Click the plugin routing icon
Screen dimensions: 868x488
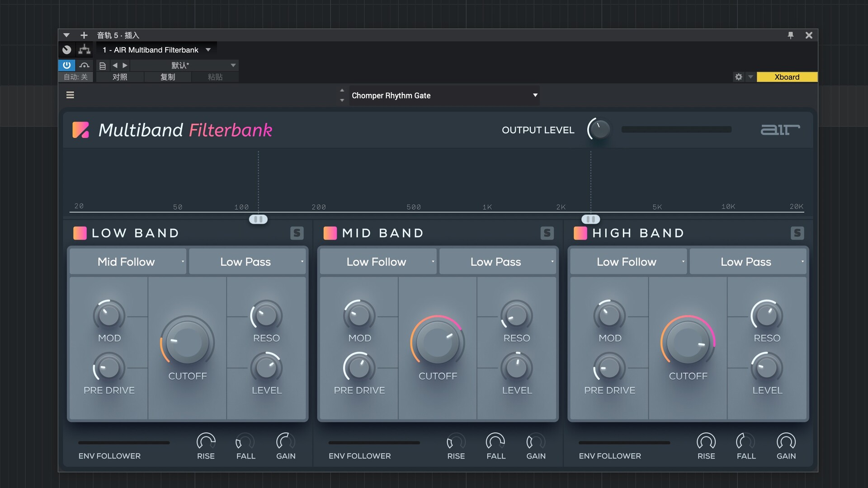(85, 50)
